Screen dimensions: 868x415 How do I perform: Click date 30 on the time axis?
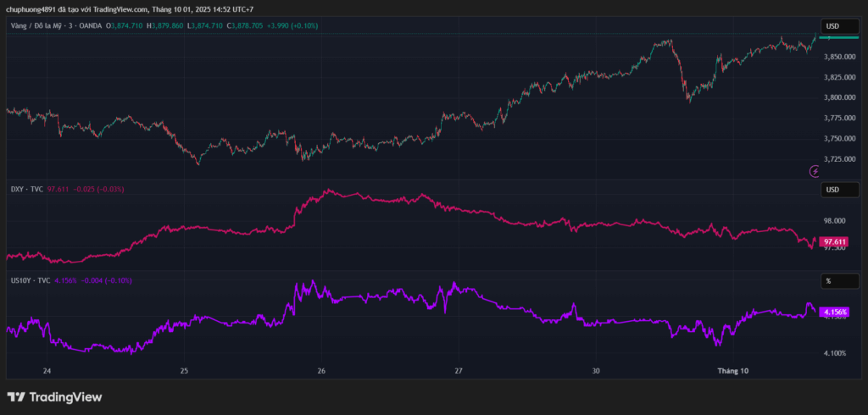click(596, 371)
